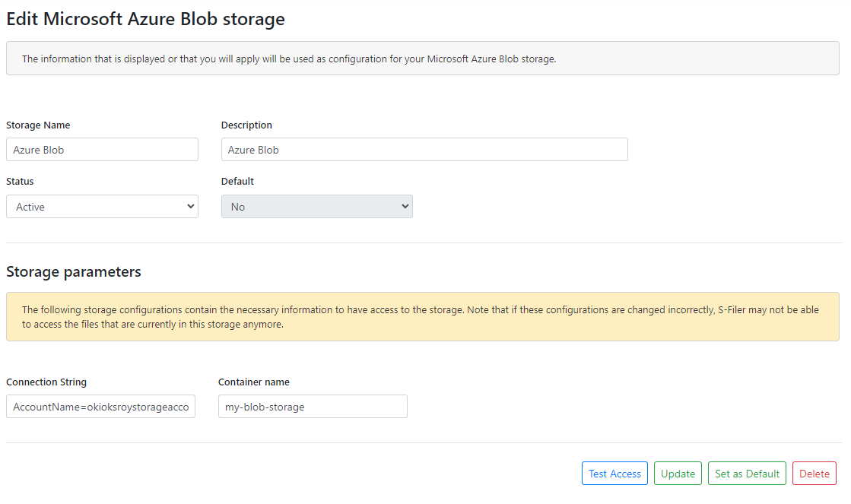851x504 pixels.
Task: Click the 'Storage Name' label
Action: click(38, 125)
